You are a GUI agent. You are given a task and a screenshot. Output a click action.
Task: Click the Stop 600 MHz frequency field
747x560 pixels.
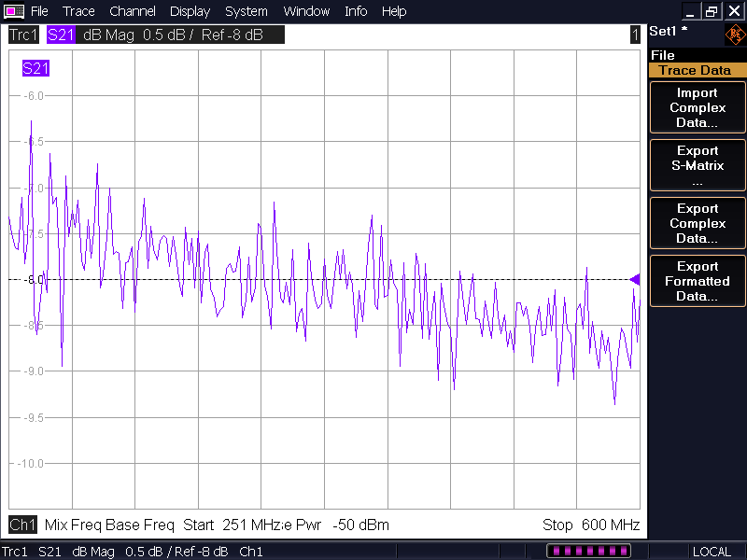[590, 525]
